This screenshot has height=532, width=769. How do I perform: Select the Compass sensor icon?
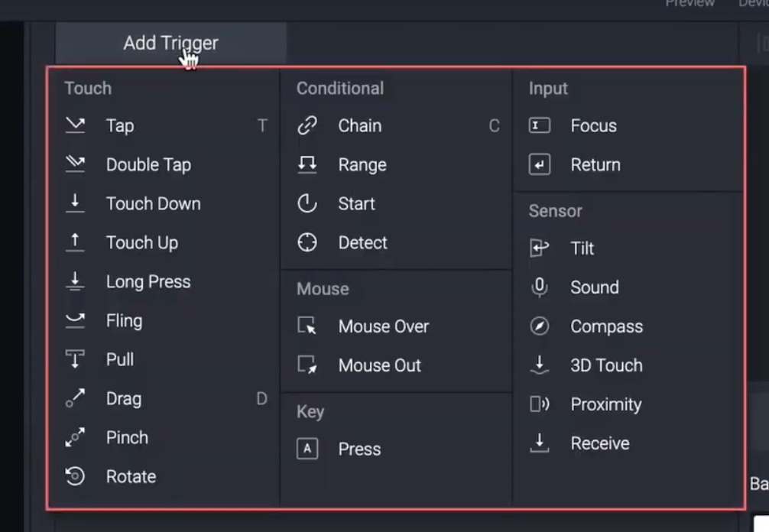tap(540, 326)
